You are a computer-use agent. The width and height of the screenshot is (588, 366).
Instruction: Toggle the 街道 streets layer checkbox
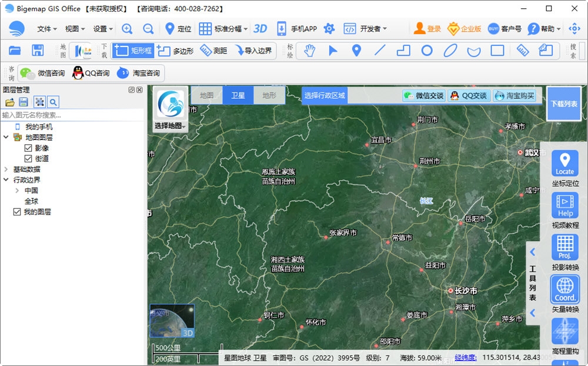click(29, 158)
